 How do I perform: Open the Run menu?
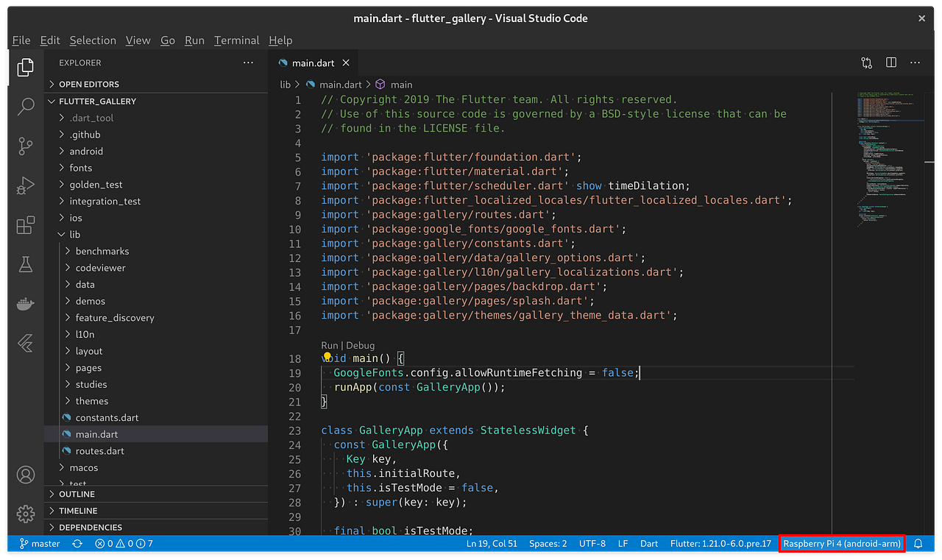(194, 40)
